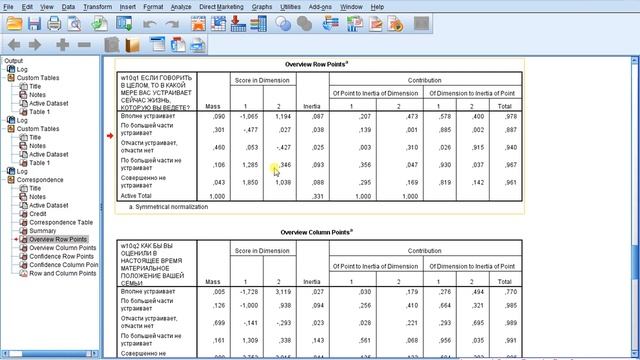The width and height of the screenshot is (640, 360).
Task: Click the output viewer vertical scrollbar
Action: tap(635, 207)
